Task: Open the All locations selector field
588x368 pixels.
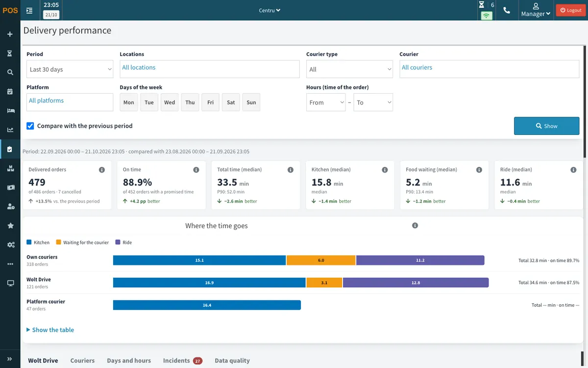Action: point(210,69)
